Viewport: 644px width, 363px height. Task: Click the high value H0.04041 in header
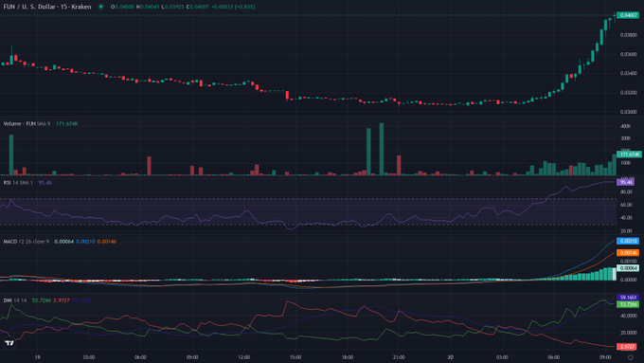148,7
